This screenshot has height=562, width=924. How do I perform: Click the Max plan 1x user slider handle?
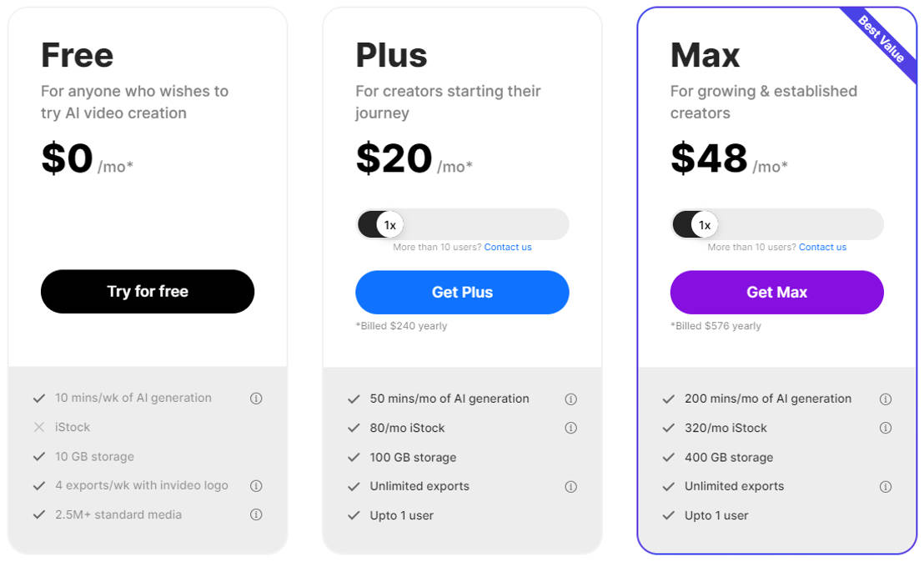click(x=705, y=225)
